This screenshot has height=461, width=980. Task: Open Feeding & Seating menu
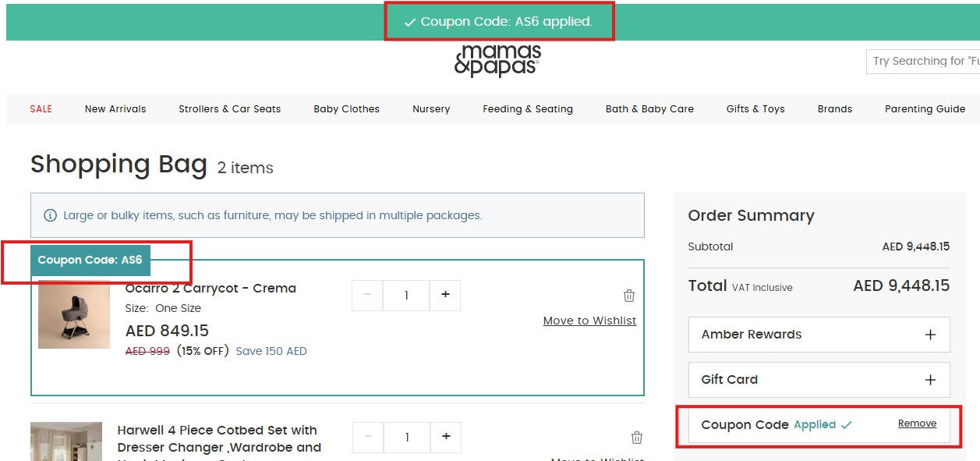528,109
